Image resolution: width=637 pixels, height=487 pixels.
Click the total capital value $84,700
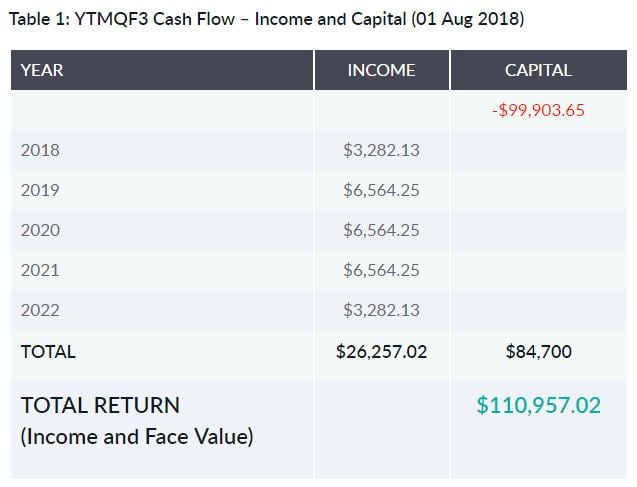[x=538, y=351]
